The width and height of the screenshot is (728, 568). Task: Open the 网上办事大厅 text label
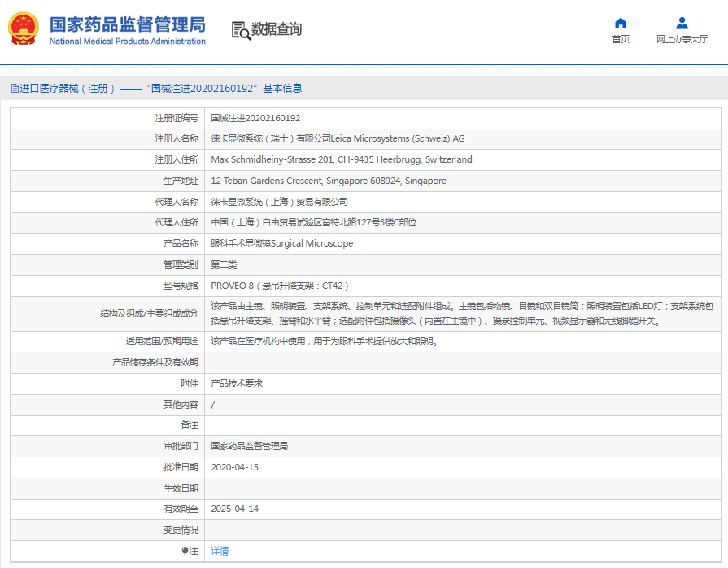(682, 39)
